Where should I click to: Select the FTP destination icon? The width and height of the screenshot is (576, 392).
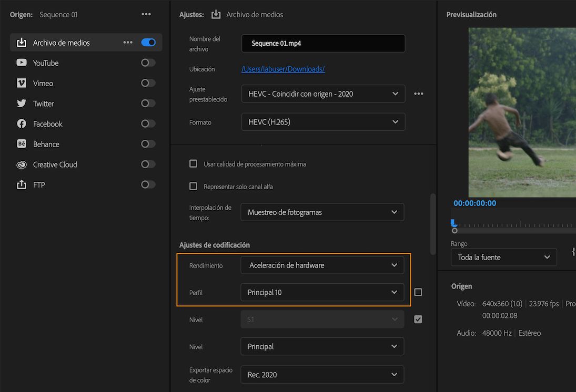pyautogui.click(x=21, y=184)
